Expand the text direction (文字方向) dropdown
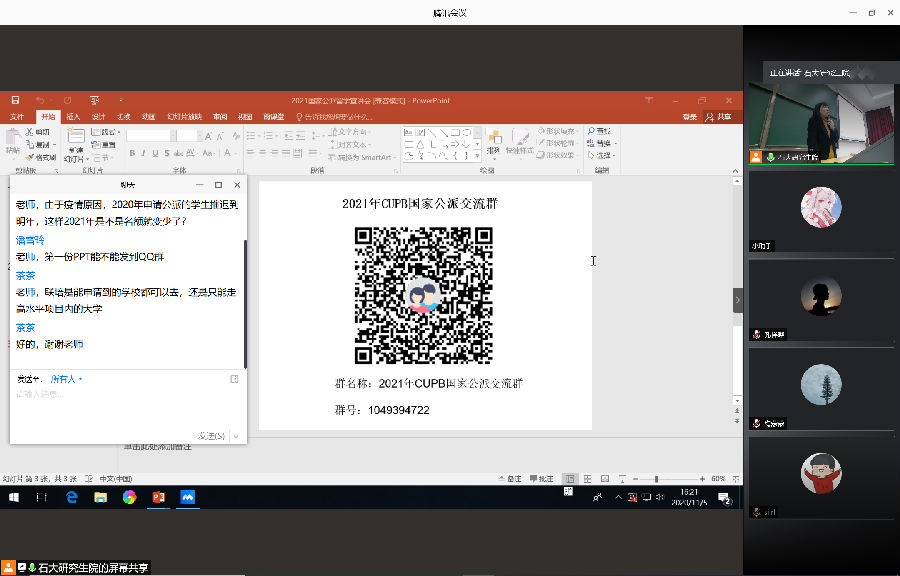Viewport: 900px width, 576px height. tap(351, 132)
